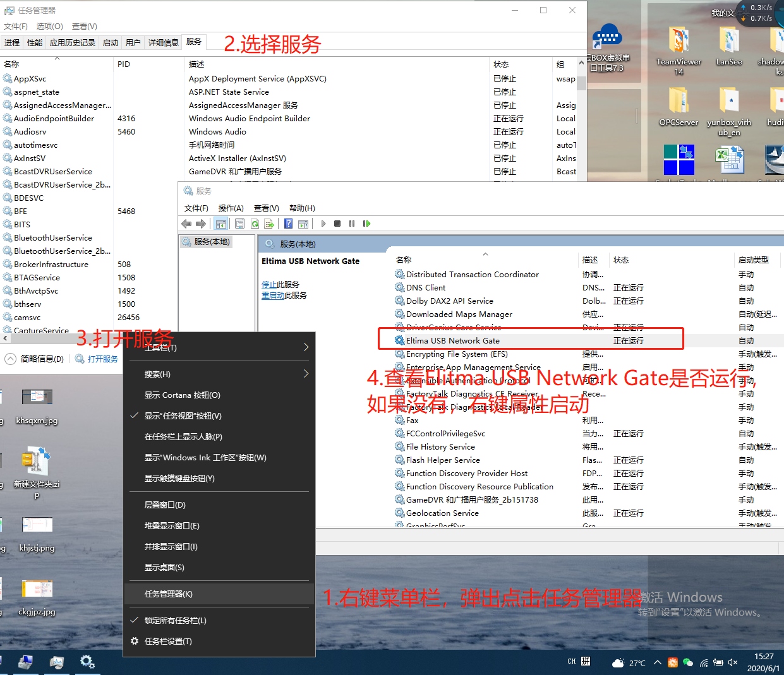Switch to the 性能 tab in Task Manager
The image size is (784, 675).
pos(35,43)
